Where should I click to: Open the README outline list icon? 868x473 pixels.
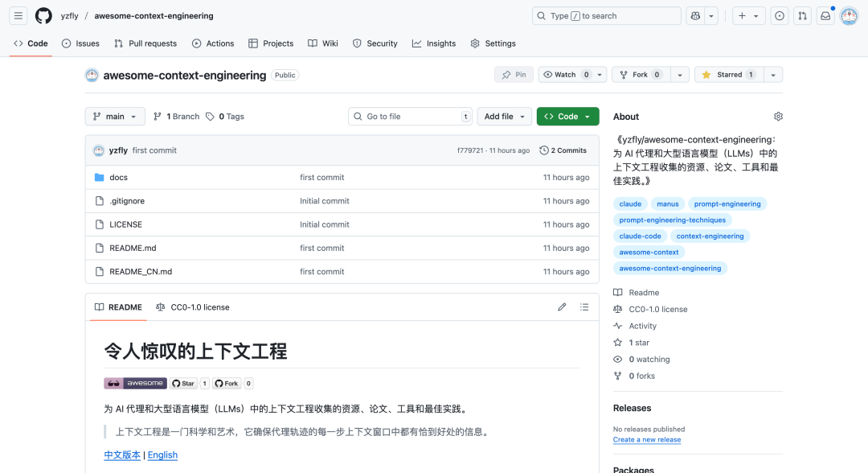point(584,306)
